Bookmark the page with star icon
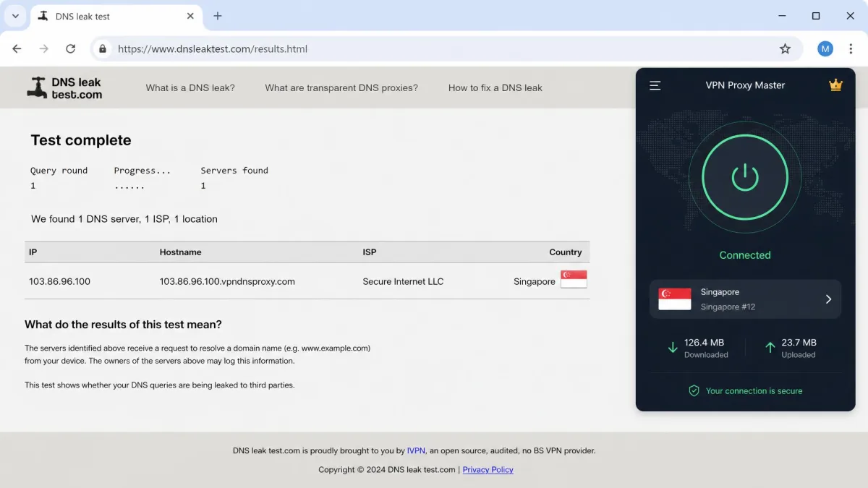868x488 pixels. click(x=785, y=48)
